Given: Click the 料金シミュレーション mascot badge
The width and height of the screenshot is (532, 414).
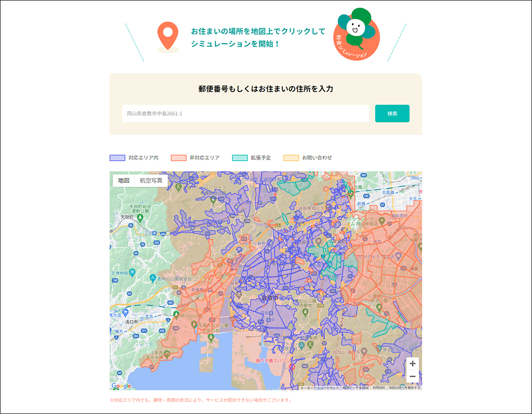Looking at the screenshot, I should (356, 34).
